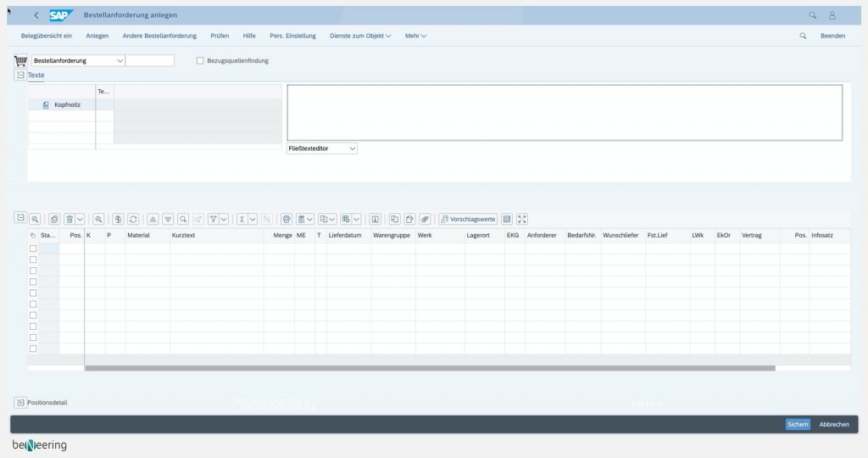Screen dimensions: 868x458
Task: Sort ascending using the toolbar icon
Action: coord(153,220)
